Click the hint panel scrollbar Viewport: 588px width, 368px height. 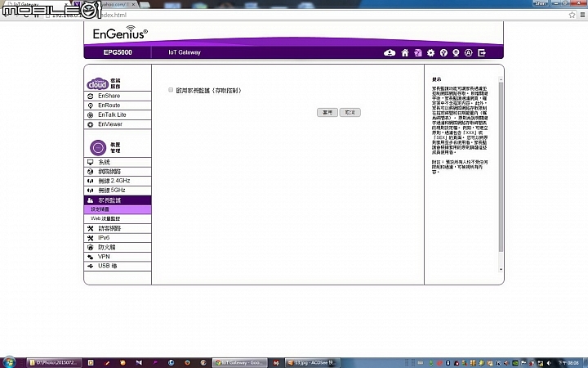tap(501, 167)
